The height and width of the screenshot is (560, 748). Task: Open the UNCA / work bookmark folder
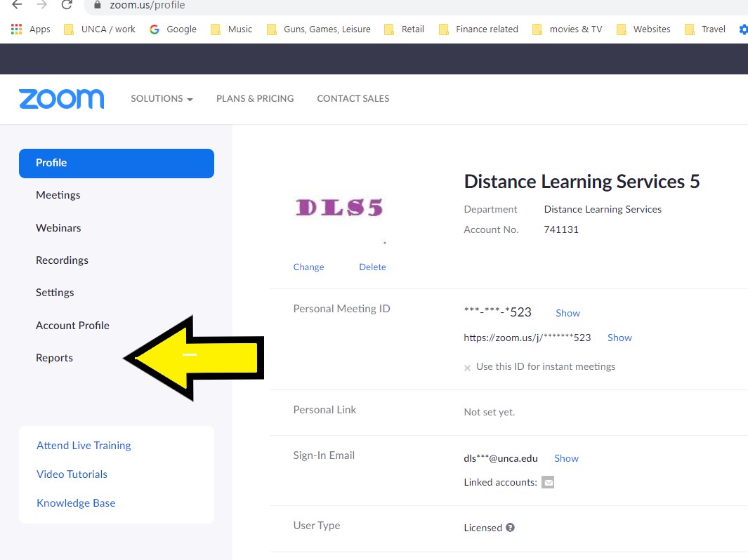pyautogui.click(x=100, y=29)
